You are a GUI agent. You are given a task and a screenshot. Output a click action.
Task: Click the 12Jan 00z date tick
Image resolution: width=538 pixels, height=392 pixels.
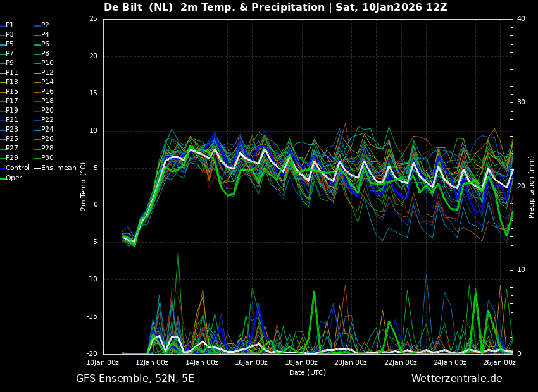[x=152, y=362]
